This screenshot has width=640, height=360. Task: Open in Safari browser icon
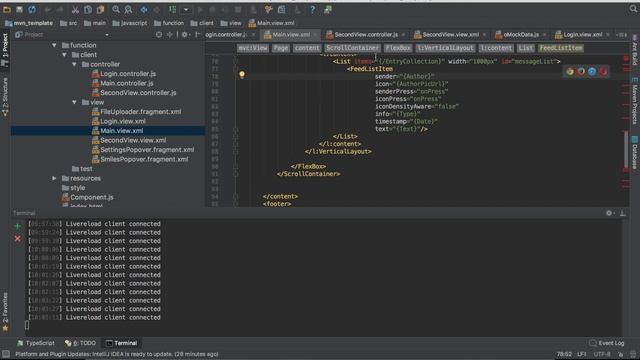[x=592, y=71]
